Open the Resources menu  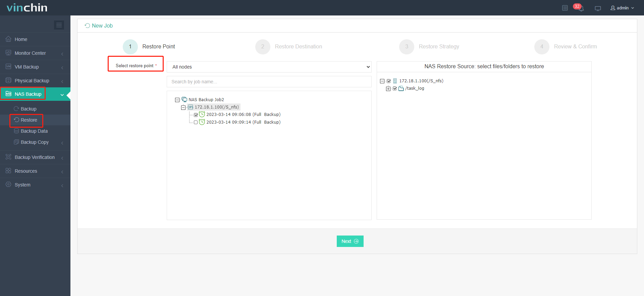coord(35,171)
